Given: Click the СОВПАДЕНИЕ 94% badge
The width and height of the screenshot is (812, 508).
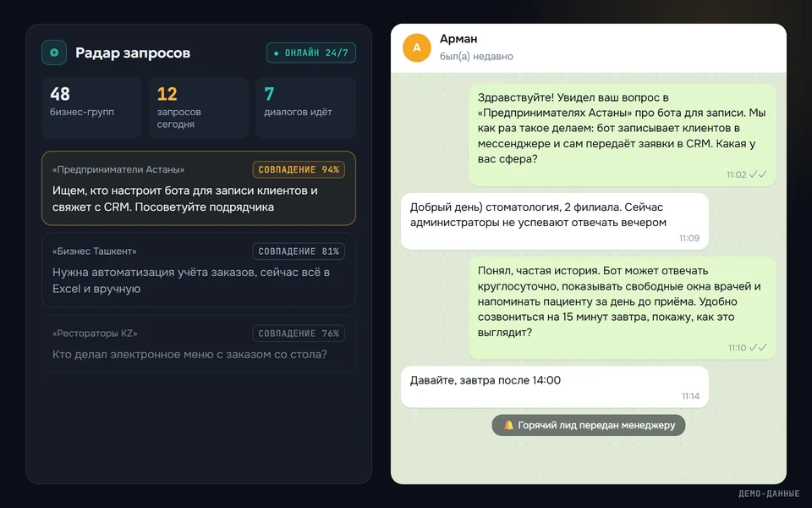Looking at the screenshot, I should 299,169.
